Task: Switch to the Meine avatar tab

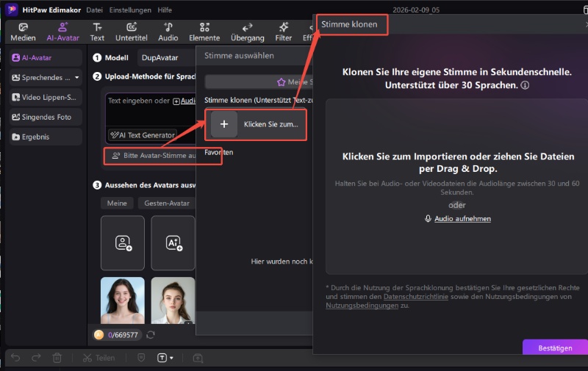Action: 117,203
